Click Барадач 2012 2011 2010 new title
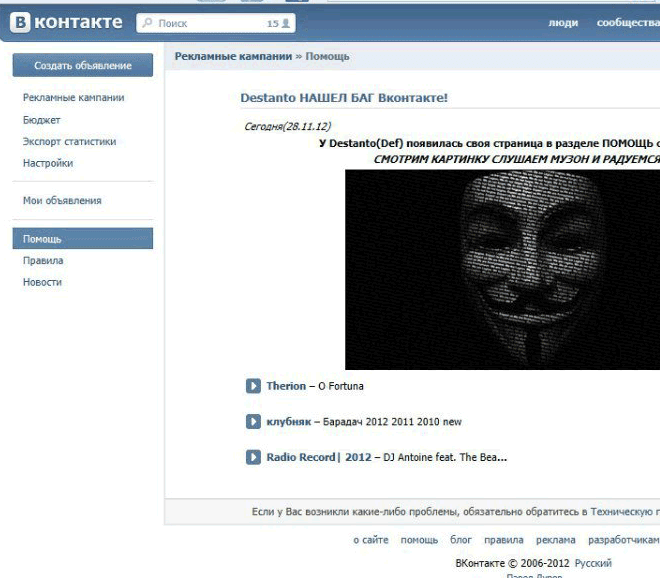Image resolution: width=660 pixels, height=578 pixels. tap(392, 422)
